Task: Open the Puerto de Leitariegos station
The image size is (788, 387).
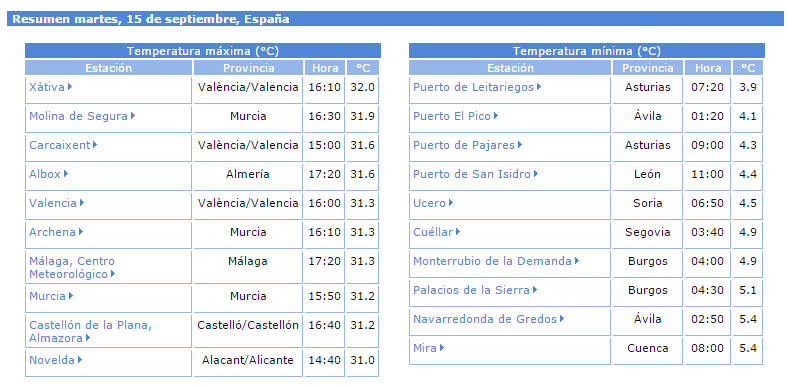Action: click(x=473, y=87)
